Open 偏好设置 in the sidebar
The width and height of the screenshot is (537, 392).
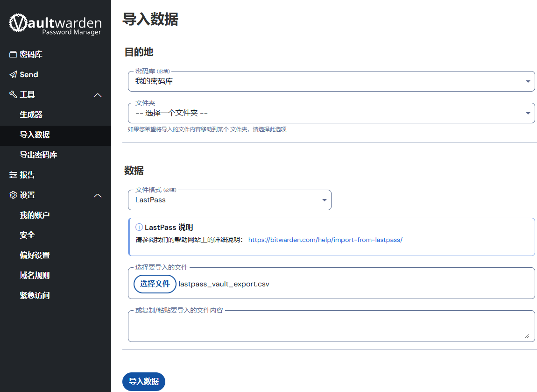click(x=35, y=255)
